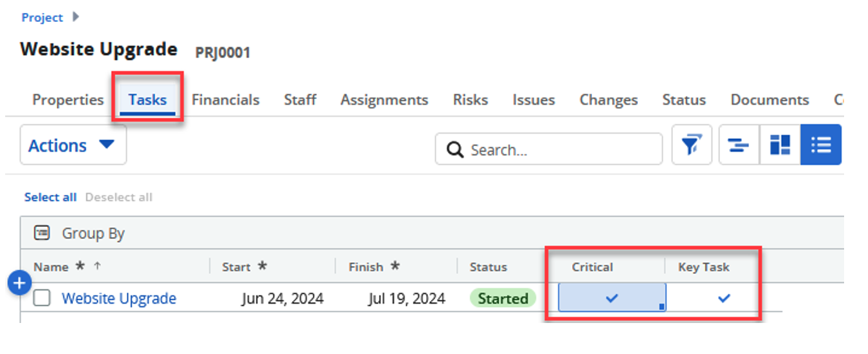Click into the Search field
Image resolution: width=868 pixels, height=354 pixels.
pyautogui.click(x=549, y=150)
